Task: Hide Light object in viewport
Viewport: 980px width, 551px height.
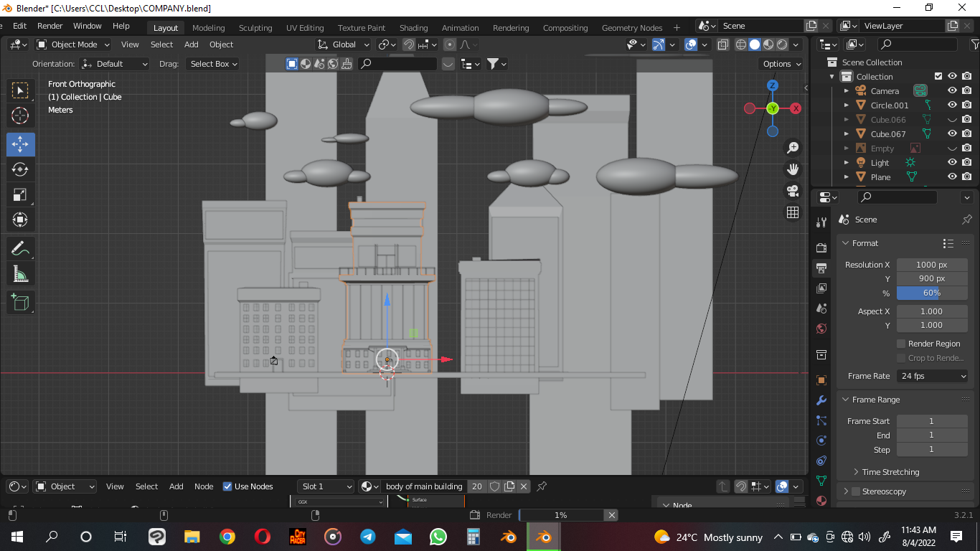Action: (952, 163)
